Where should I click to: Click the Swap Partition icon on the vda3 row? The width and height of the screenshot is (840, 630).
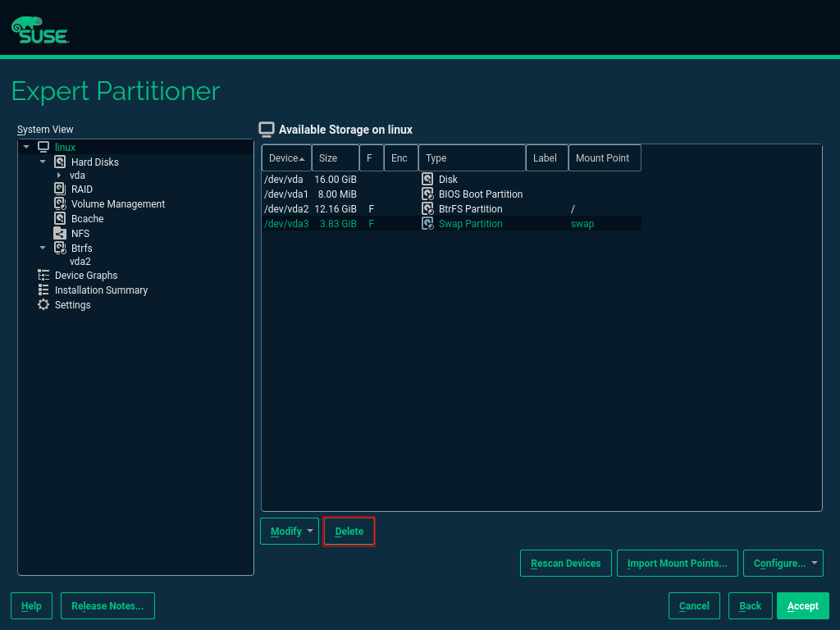point(427,223)
